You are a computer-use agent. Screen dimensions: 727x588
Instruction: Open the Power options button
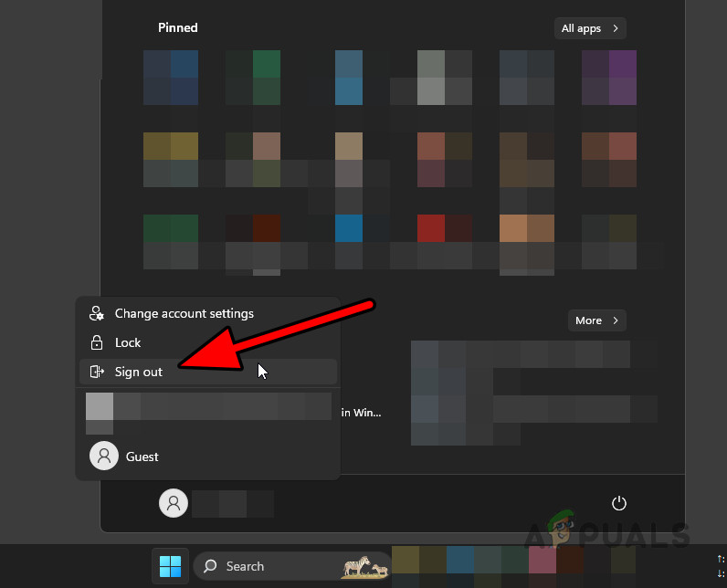click(x=619, y=503)
